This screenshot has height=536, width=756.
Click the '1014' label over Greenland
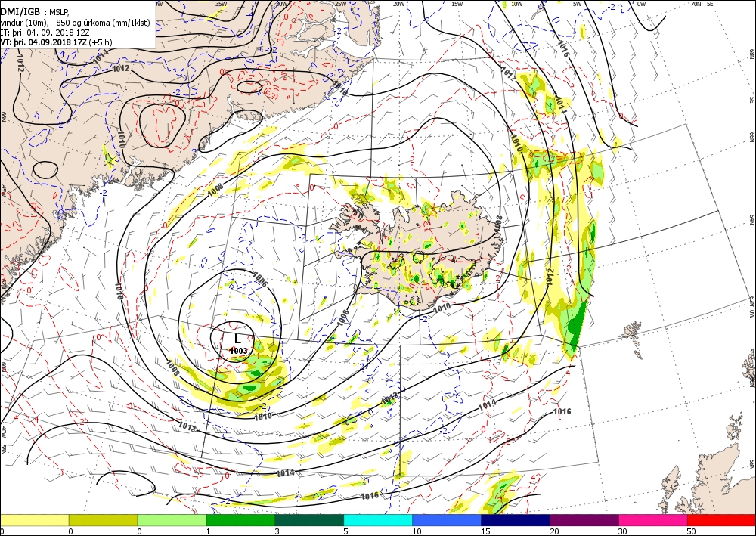101,57
